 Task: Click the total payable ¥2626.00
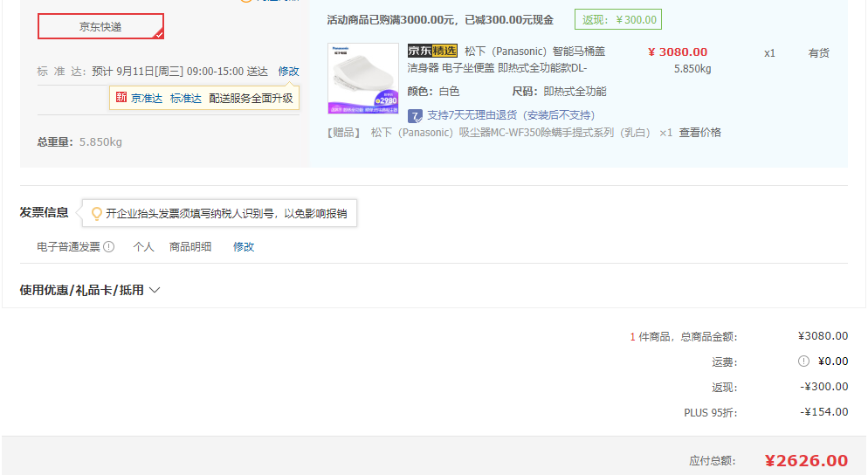[x=806, y=461]
